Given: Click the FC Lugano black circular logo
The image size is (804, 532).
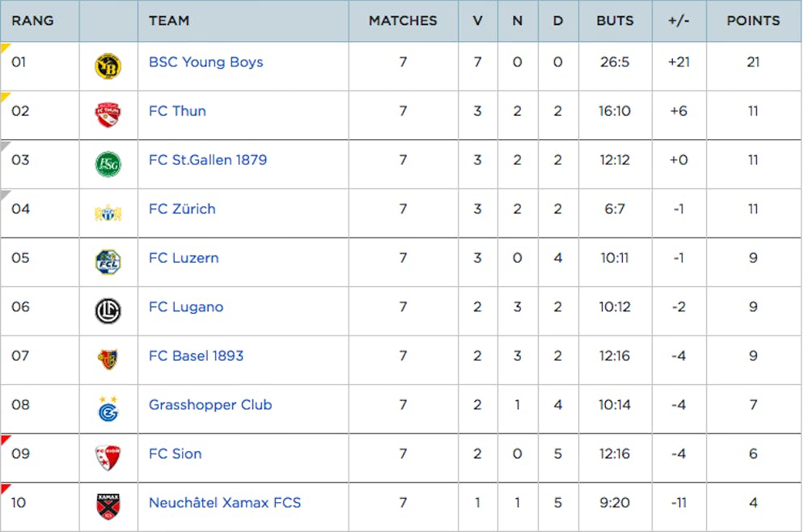Looking at the screenshot, I should pyautogui.click(x=108, y=311).
